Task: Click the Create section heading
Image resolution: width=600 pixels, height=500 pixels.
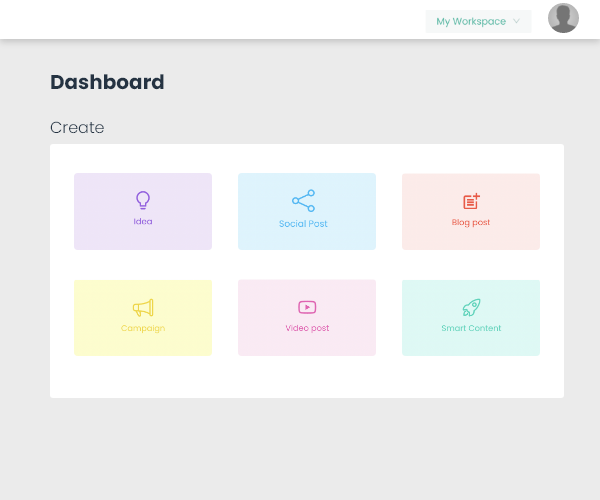Action: pyautogui.click(x=77, y=128)
